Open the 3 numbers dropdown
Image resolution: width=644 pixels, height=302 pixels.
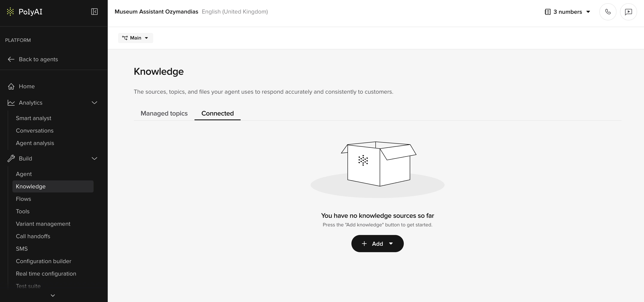(568, 12)
